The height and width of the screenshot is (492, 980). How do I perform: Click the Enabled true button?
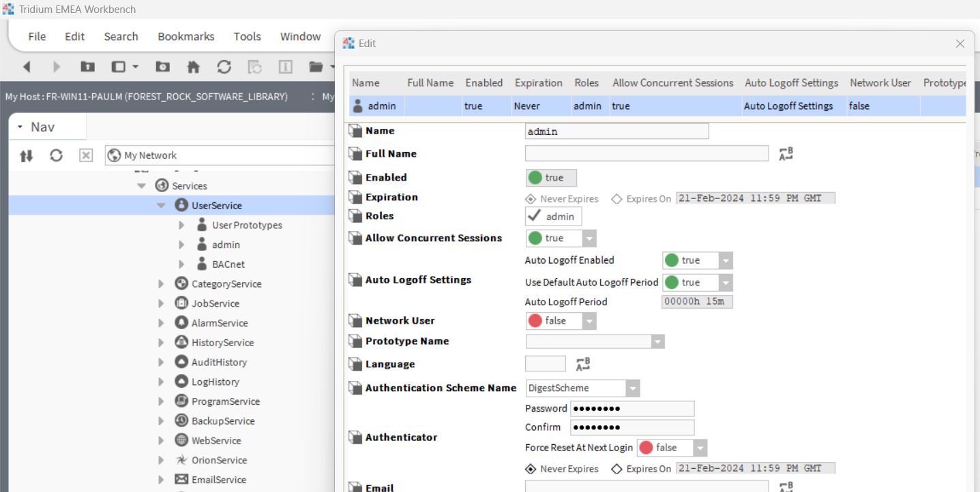[x=551, y=178]
